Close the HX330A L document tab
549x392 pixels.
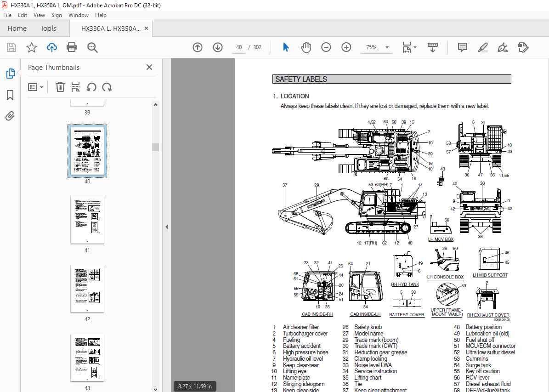click(x=147, y=28)
